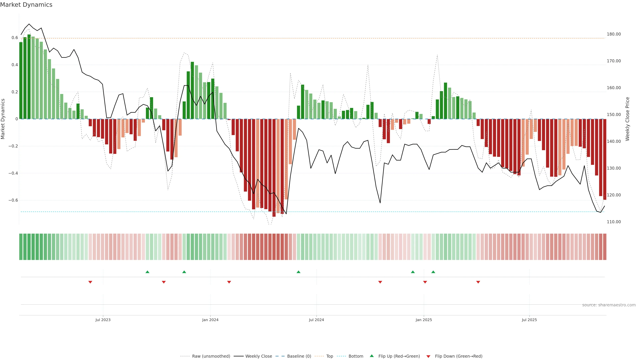Click the Jan 2024 x-axis label

[x=210, y=320]
